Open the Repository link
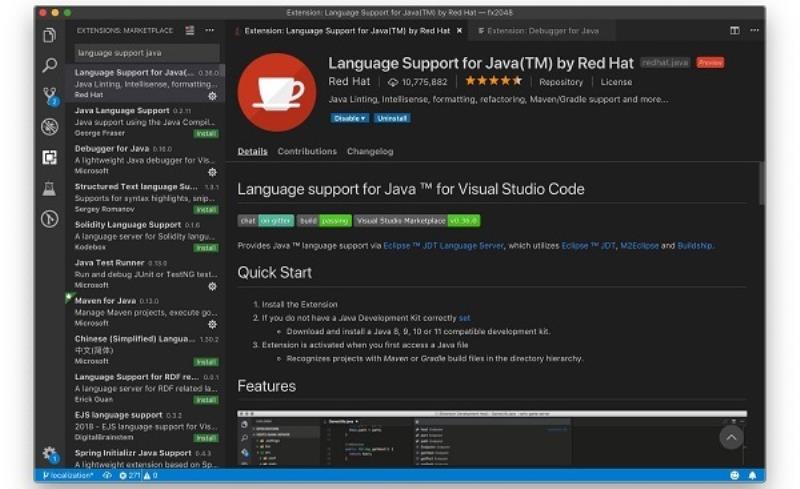Image resolution: width=800 pixels, height=489 pixels. pos(561,82)
